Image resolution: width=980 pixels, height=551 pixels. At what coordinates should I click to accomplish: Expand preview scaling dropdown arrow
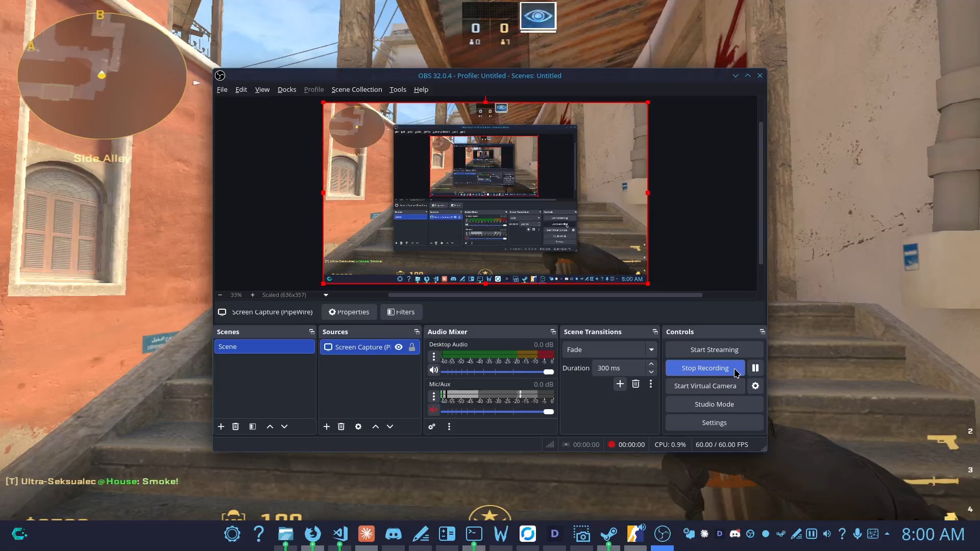[x=326, y=295]
